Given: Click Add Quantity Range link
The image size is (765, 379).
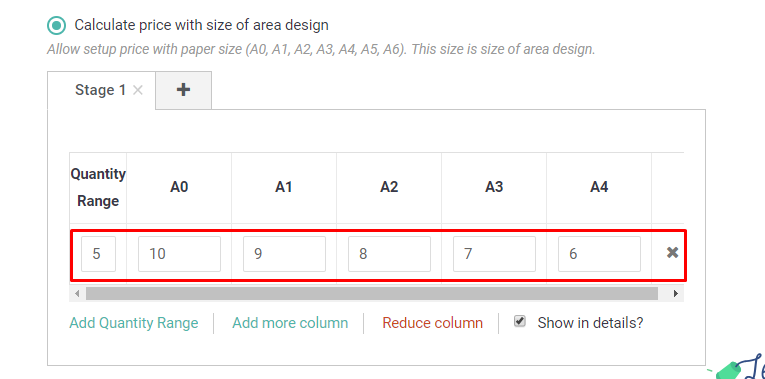Looking at the screenshot, I should (x=134, y=323).
